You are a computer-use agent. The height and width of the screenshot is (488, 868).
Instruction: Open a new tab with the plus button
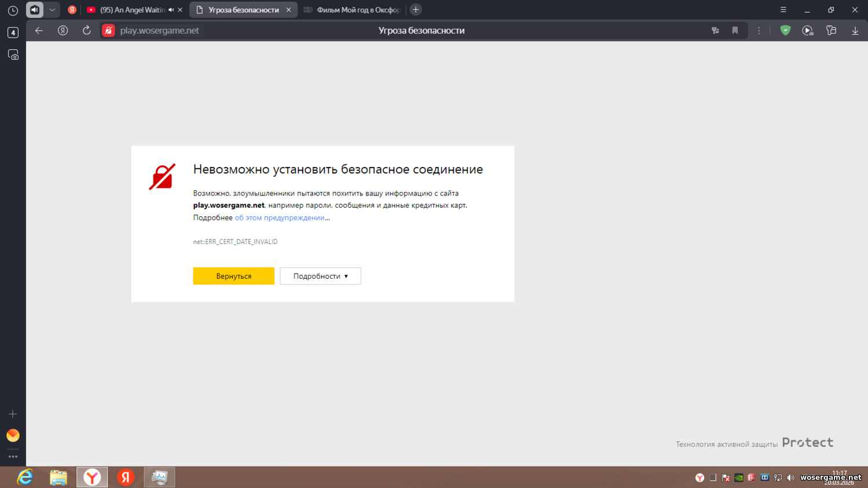click(x=415, y=10)
